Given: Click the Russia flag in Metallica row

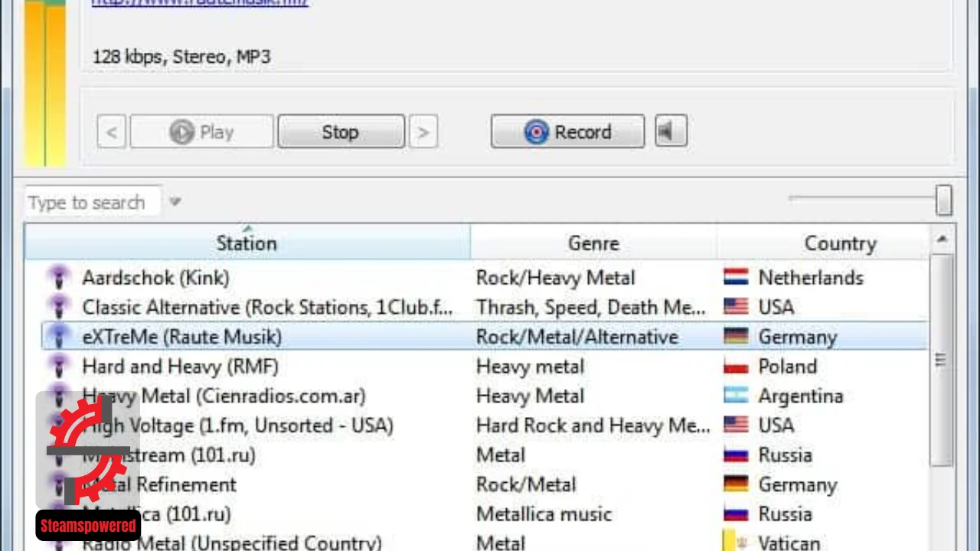Looking at the screenshot, I should 736,514.
